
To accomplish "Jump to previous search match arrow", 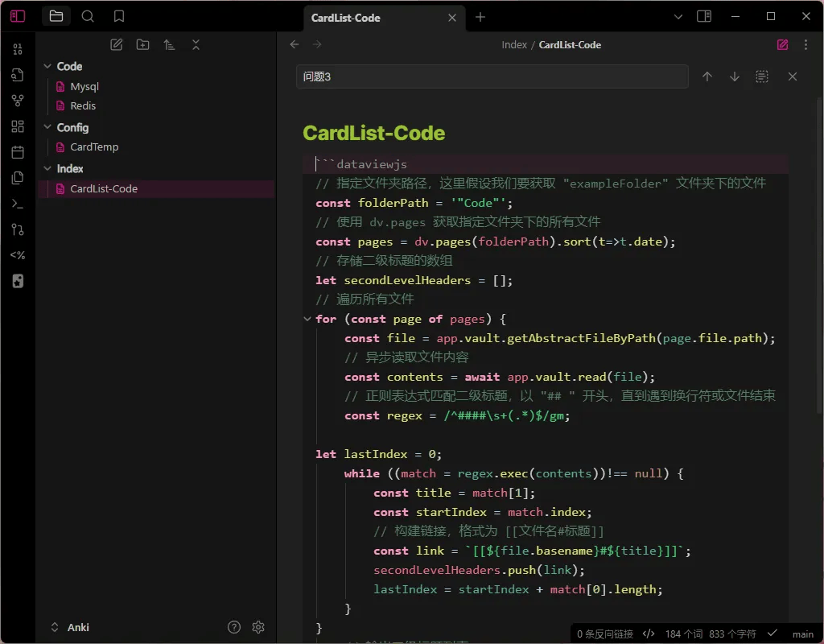I will point(707,76).
